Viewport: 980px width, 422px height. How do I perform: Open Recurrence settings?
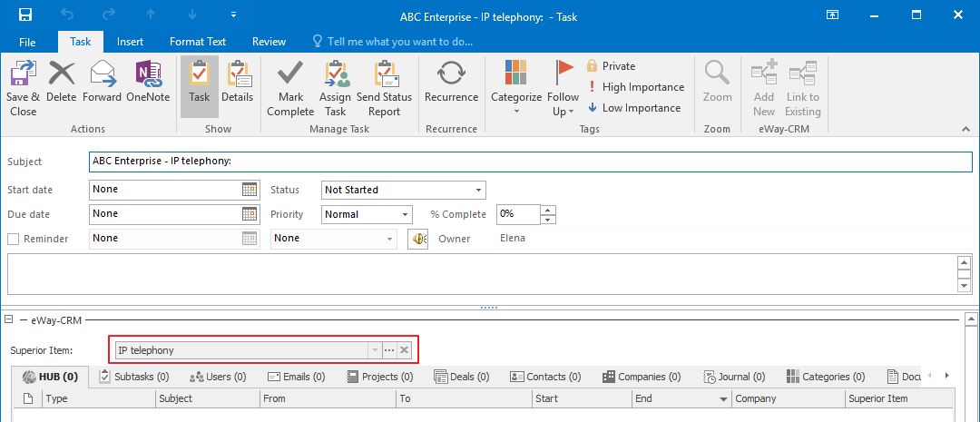pyautogui.click(x=451, y=82)
